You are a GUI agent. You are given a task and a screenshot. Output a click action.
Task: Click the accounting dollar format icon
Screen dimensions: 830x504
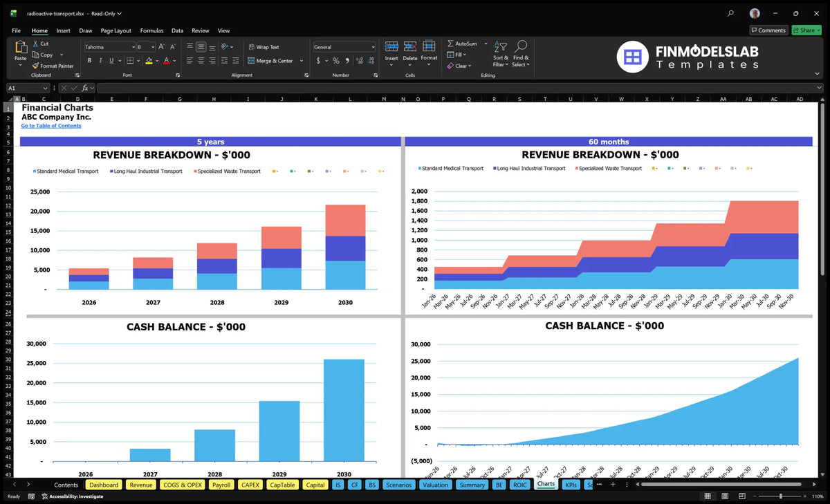318,61
